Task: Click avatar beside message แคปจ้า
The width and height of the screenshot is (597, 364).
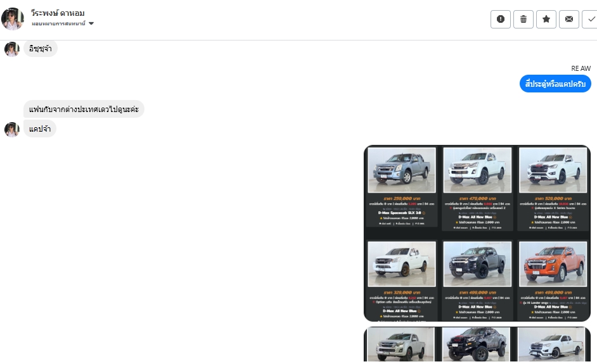Action: point(12,129)
